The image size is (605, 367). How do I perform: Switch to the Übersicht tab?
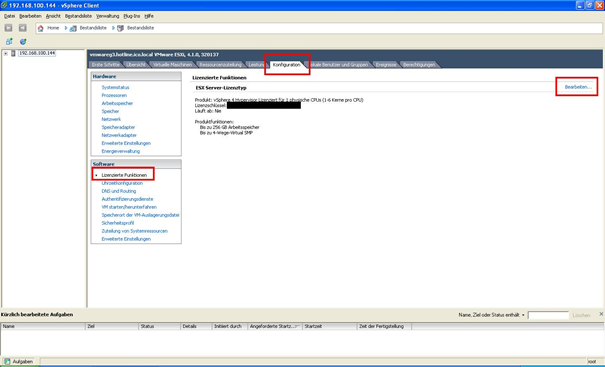coord(136,65)
